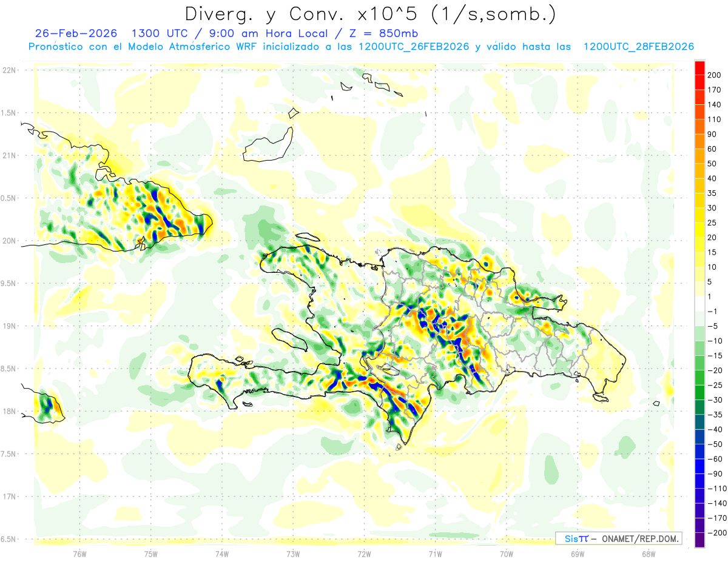Click the colorbar value "-1"
The width and height of the screenshot is (728, 562).
coord(712,311)
